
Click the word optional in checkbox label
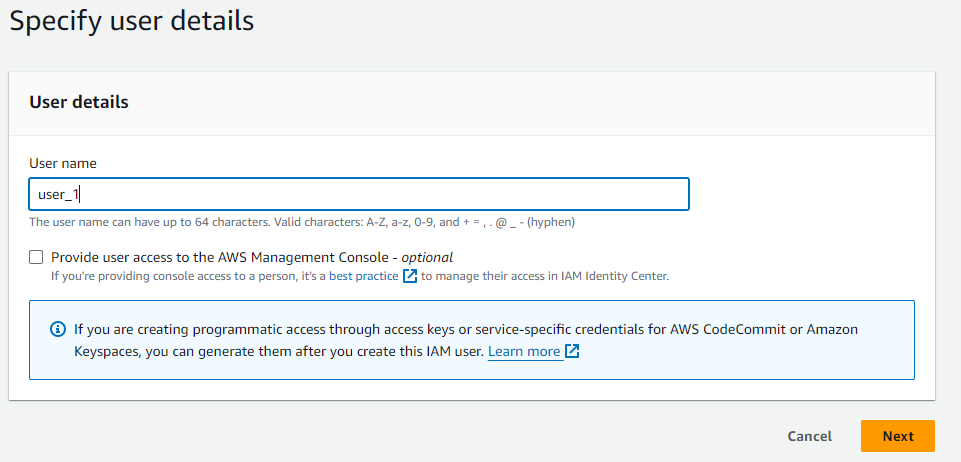427,257
